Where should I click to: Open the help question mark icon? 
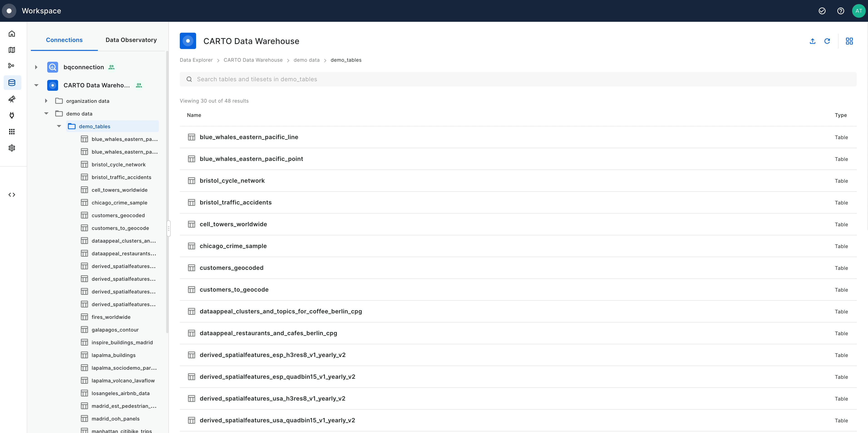pos(841,11)
